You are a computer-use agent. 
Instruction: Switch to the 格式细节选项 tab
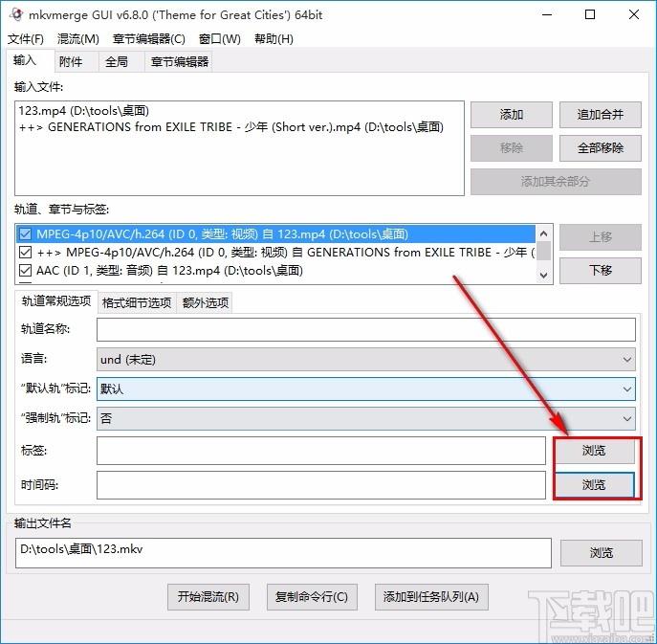tap(137, 302)
